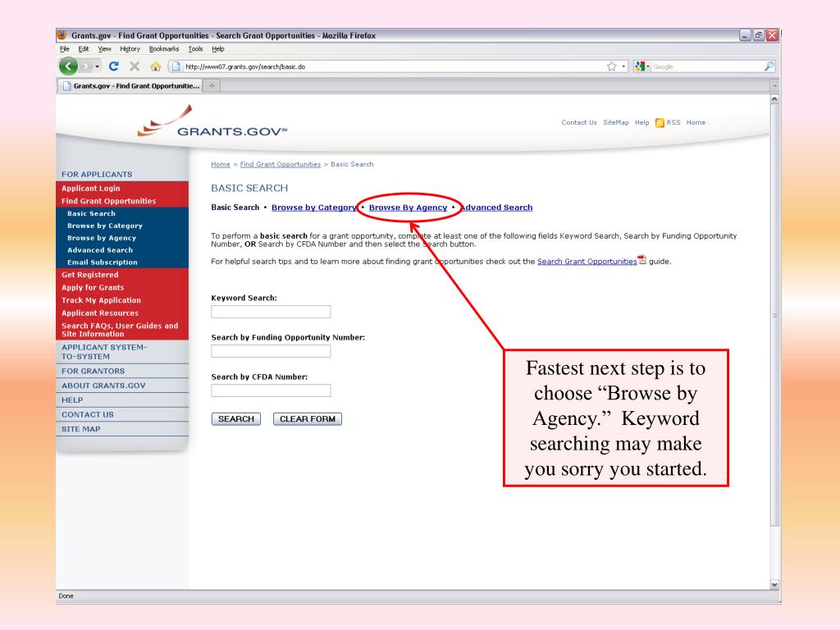Open the URL bar history dropdown
The height and width of the screenshot is (630, 840).
tap(623, 66)
